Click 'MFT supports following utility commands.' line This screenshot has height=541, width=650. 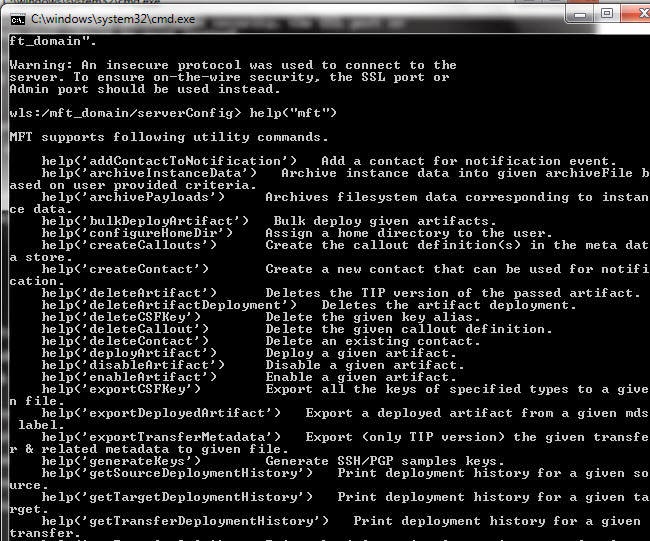(x=169, y=137)
